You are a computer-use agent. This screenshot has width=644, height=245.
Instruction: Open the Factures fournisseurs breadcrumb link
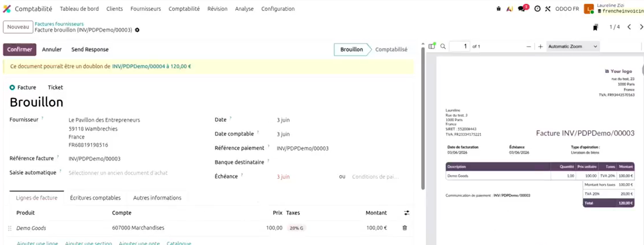click(x=59, y=24)
